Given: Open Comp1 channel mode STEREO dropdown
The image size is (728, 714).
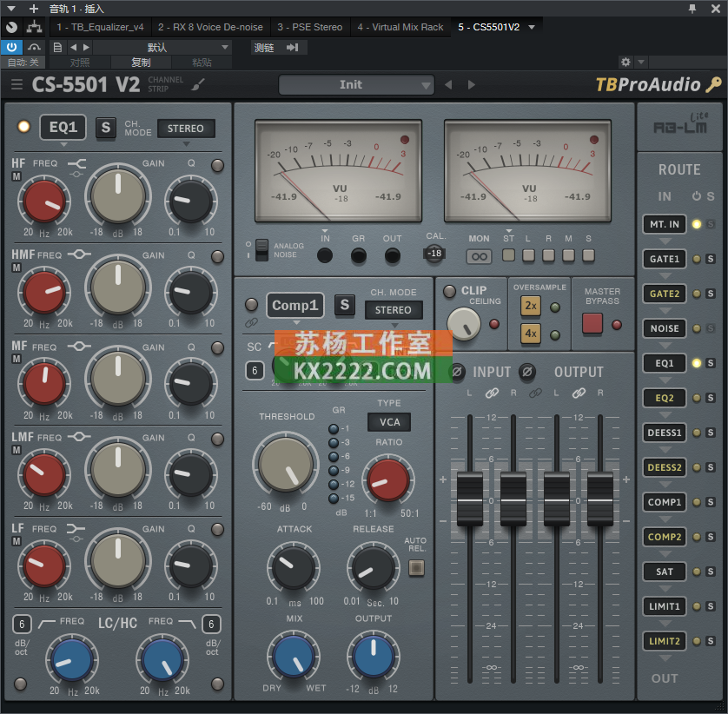Looking at the screenshot, I should point(394,310).
